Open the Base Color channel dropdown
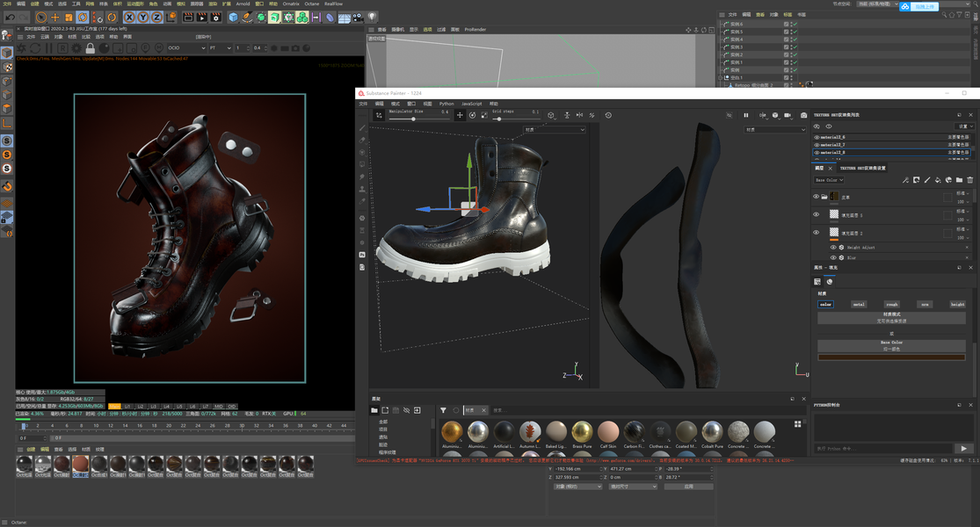 (x=828, y=180)
